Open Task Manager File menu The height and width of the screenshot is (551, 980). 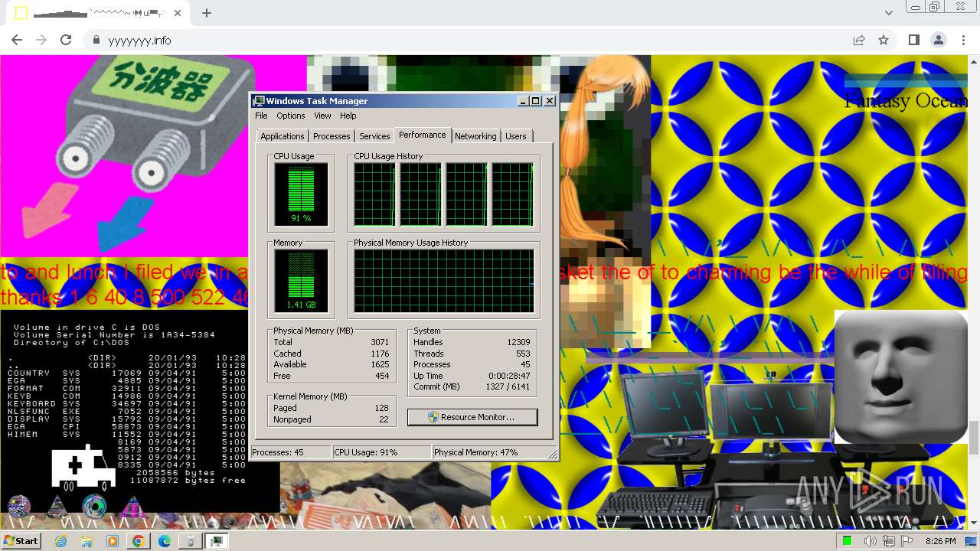click(261, 116)
